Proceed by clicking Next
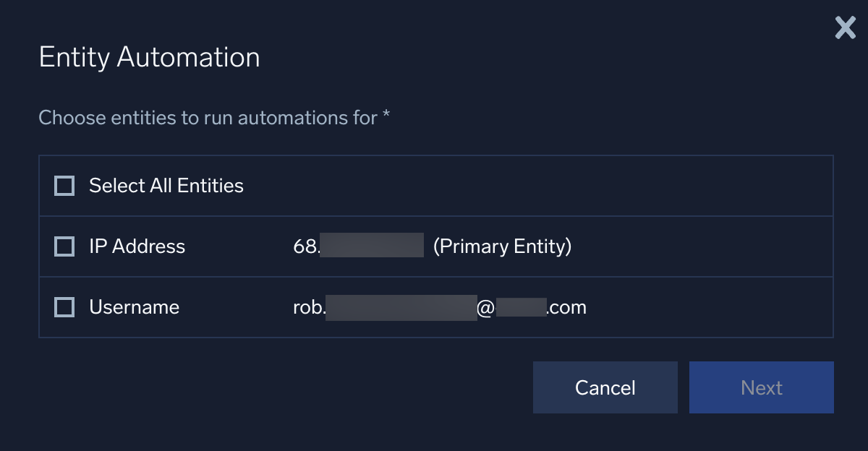868x451 pixels. click(x=761, y=387)
